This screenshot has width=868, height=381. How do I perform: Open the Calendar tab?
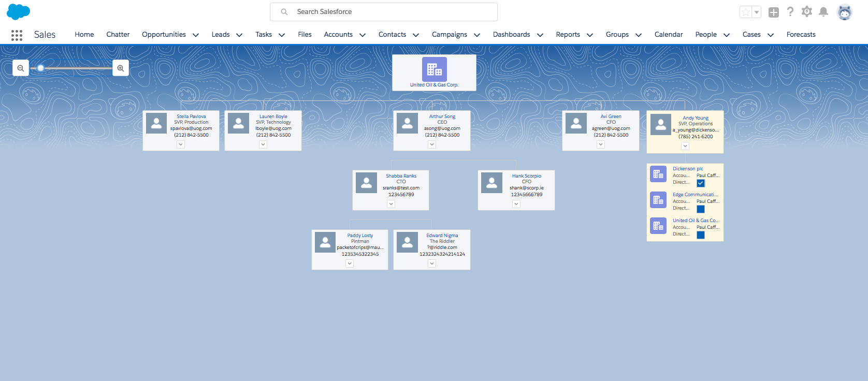pos(669,34)
